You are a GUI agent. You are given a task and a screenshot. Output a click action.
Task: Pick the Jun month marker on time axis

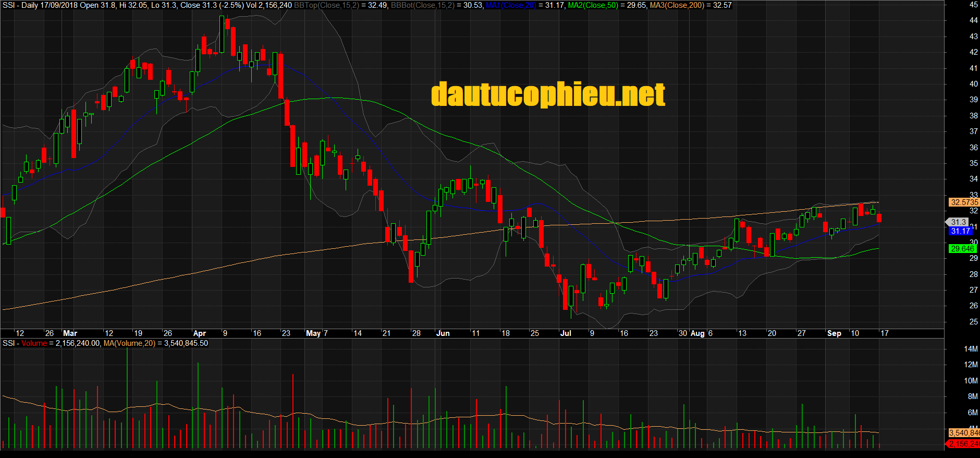coord(443,333)
